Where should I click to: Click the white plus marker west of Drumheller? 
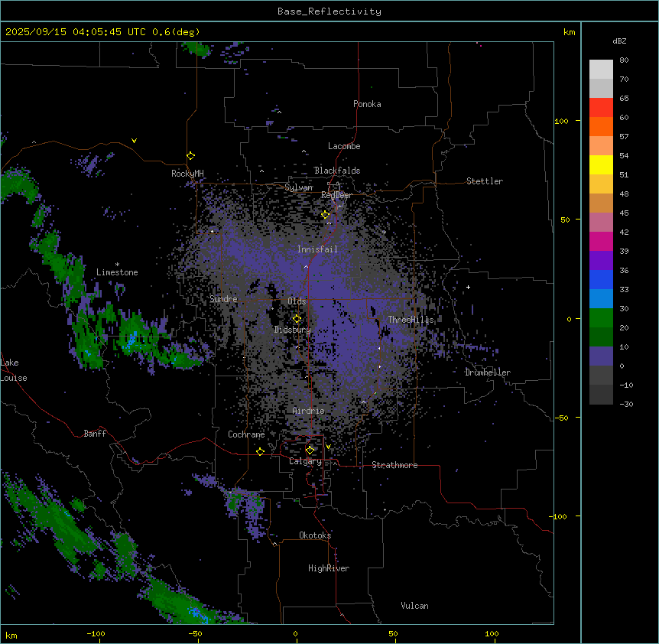[x=468, y=287]
